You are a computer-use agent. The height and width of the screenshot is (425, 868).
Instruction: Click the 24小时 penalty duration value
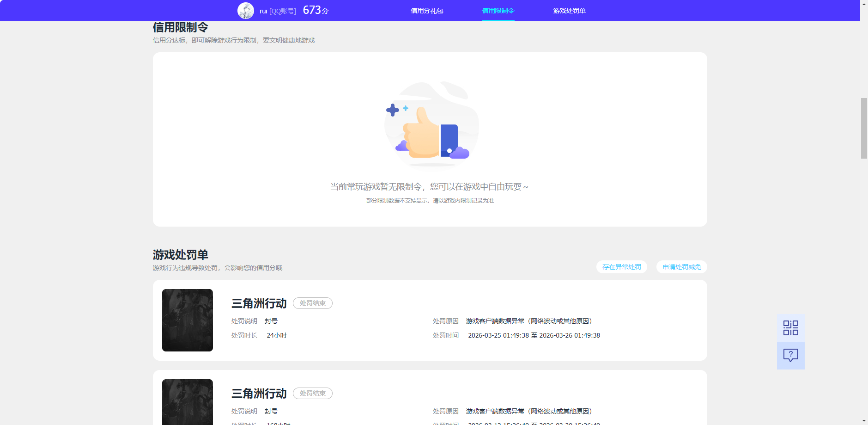coord(277,335)
